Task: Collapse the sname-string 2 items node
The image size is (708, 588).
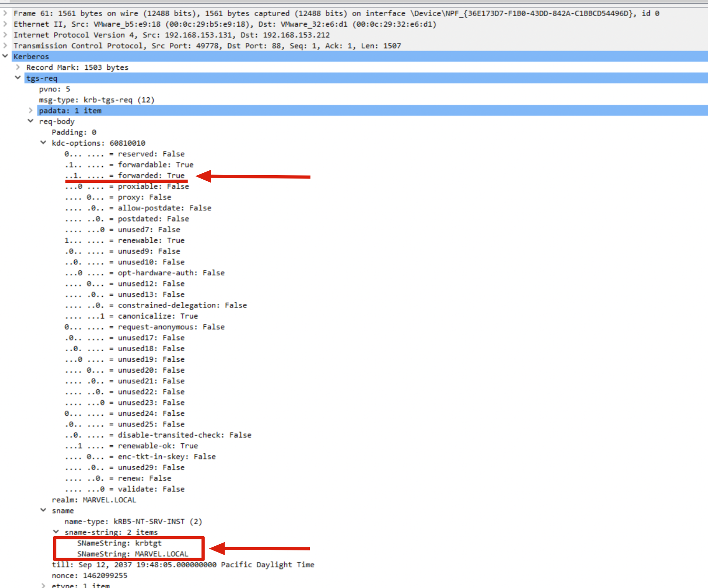Action: click(x=56, y=532)
